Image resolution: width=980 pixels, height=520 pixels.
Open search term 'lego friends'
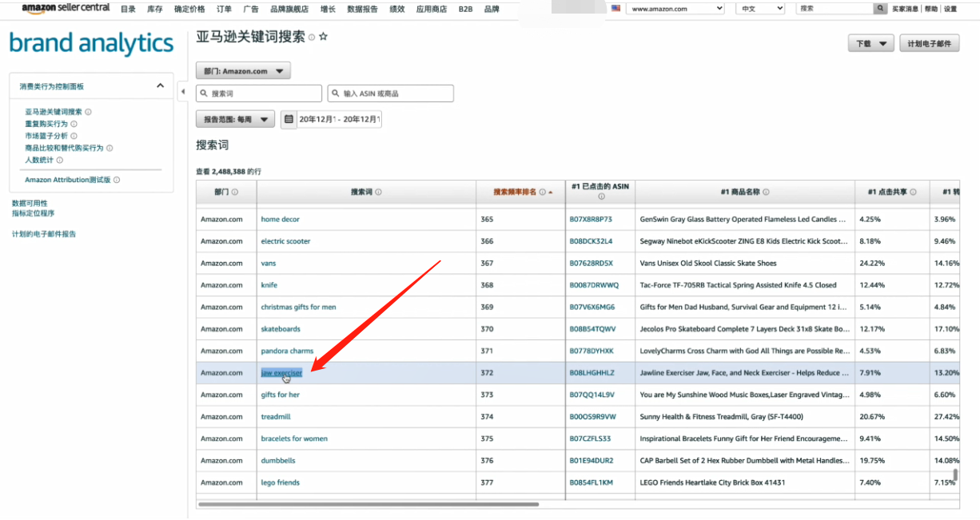pos(280,483)
